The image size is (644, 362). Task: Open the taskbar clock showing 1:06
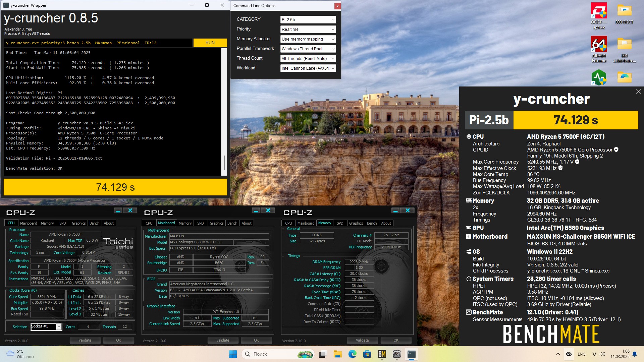pos(620,354)
